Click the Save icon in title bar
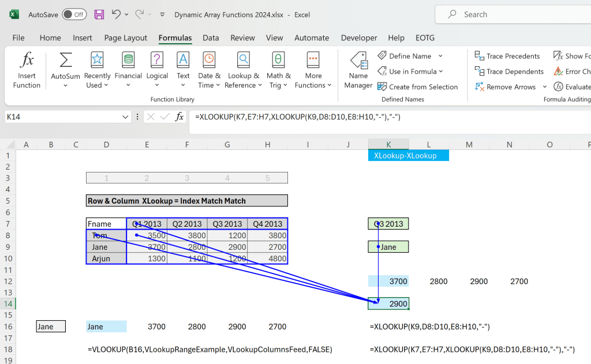Image resolution: width=591 pixels, height=364 pixels. tap(99, 14)
